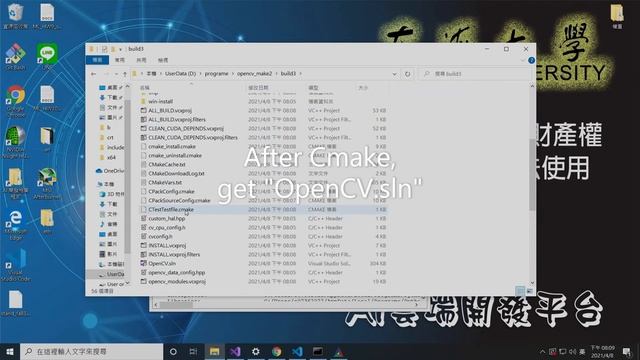
Task: Open the third ribbon tab (Share)
Action: (141, 60)
